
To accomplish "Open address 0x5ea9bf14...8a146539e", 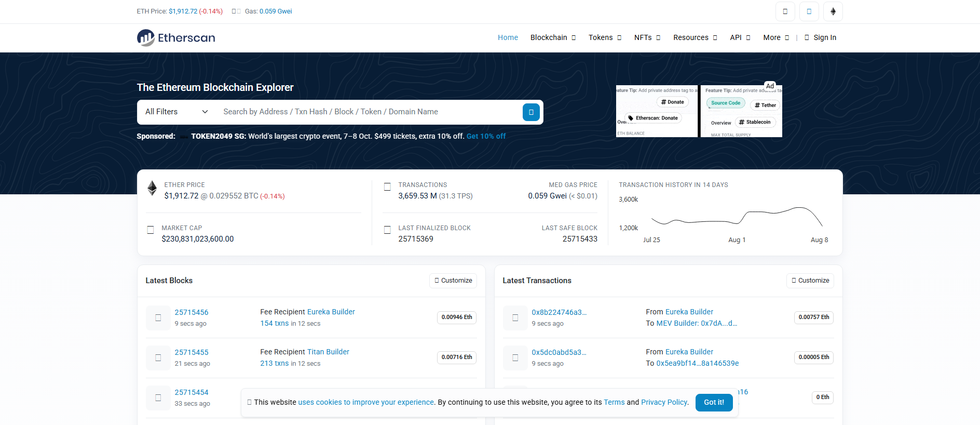I will coord(698,363).
